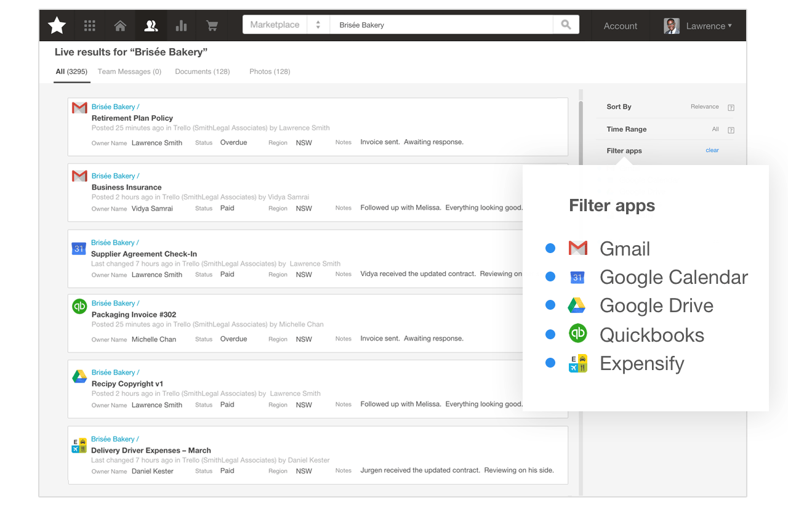Click the search field with Brisée Bakery
Viewport: 788px width, 532px height.
pos(441,25)
